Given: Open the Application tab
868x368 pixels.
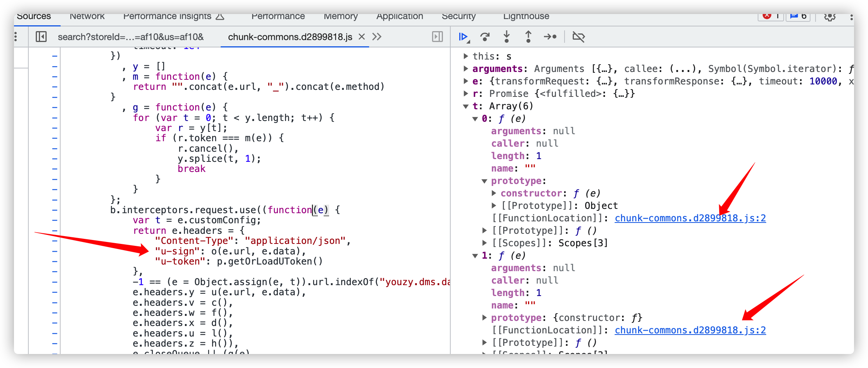Looking at the screenshot, I should (400, 16).
